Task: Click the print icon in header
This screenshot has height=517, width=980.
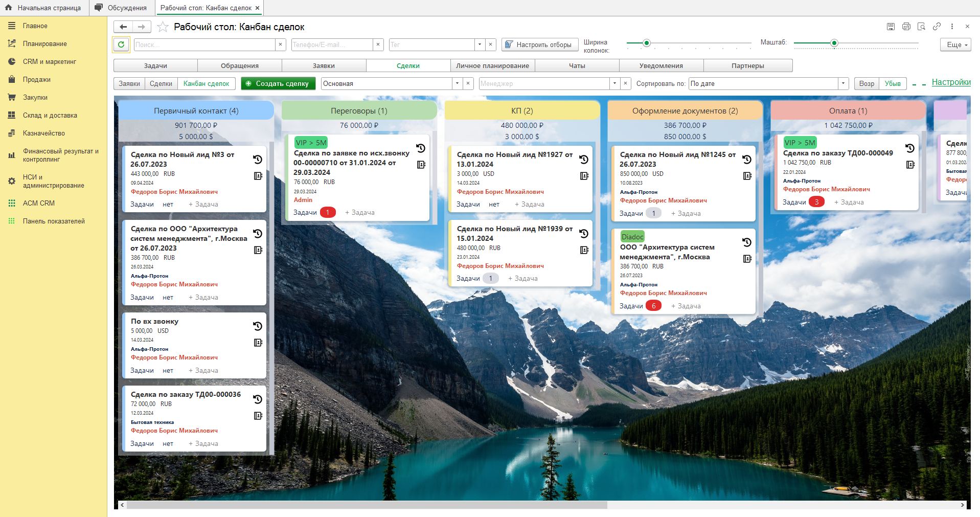Action: 906,27
